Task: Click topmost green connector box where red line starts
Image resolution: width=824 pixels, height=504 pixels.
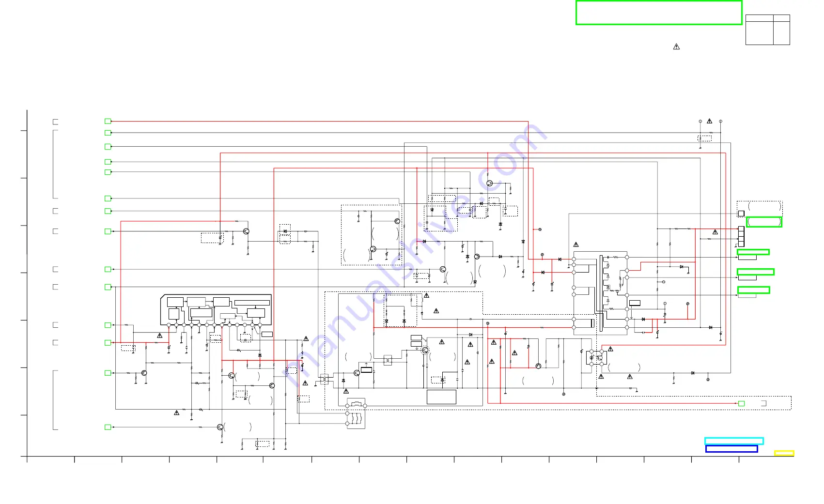Action: (108, 121)
